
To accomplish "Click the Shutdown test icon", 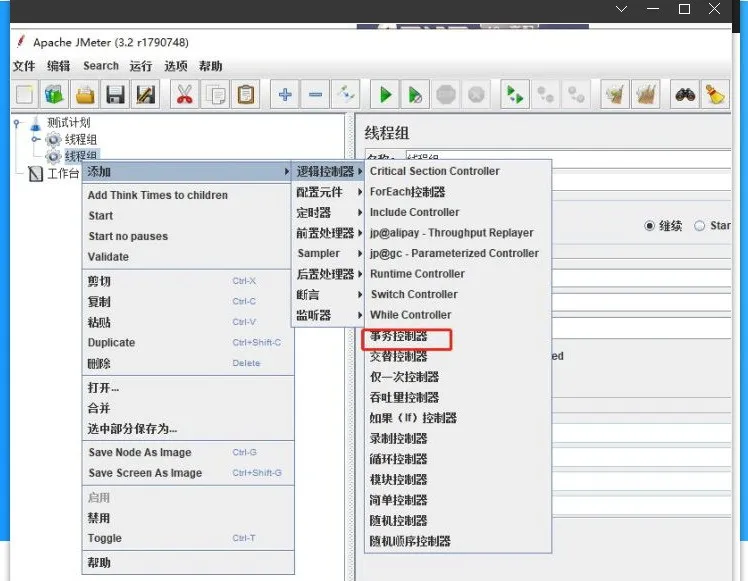I will coord(476,94).
